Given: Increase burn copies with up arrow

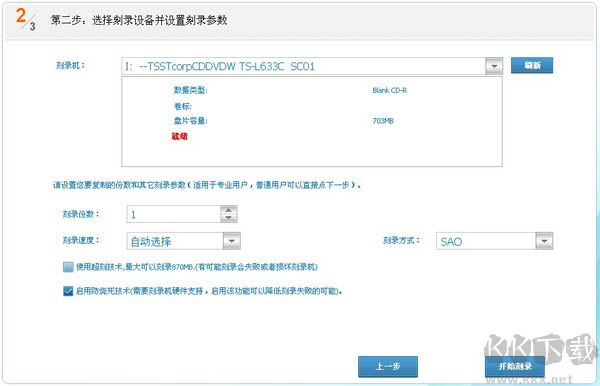Looking at the screenshot, I should 228,210.
